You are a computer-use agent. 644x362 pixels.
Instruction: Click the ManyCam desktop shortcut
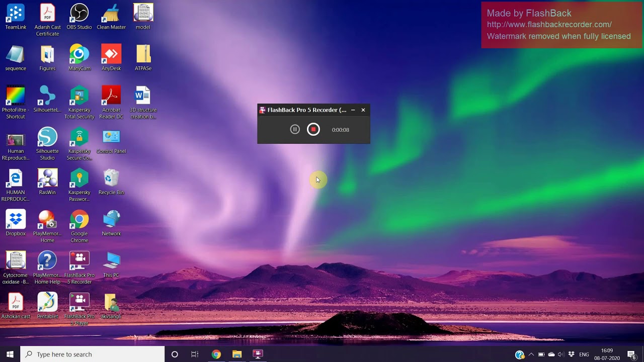tap(79, 58)
